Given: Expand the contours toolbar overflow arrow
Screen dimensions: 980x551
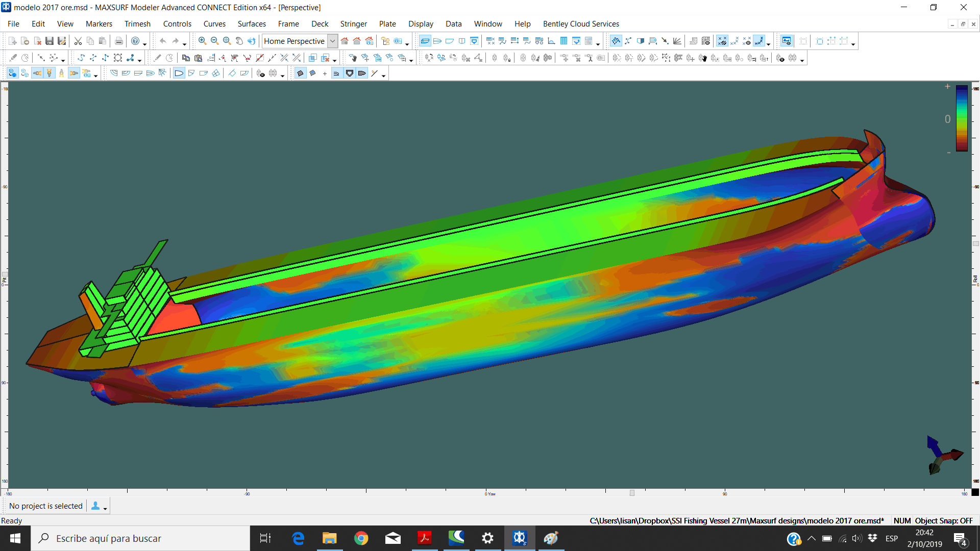Looking at the screenshot, I should tap(283, 76).
